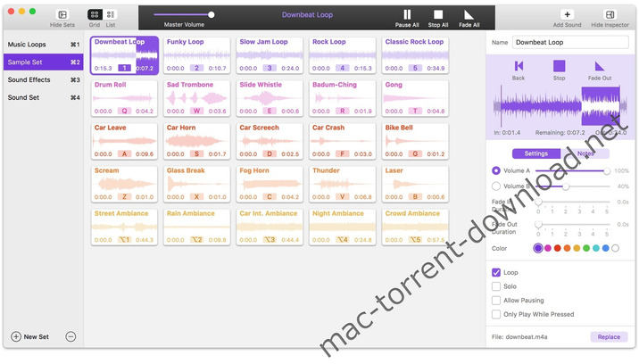Click the Back icon in inspector
The width and height of the screenshot is (639, 364).
[x=519, y=66]
